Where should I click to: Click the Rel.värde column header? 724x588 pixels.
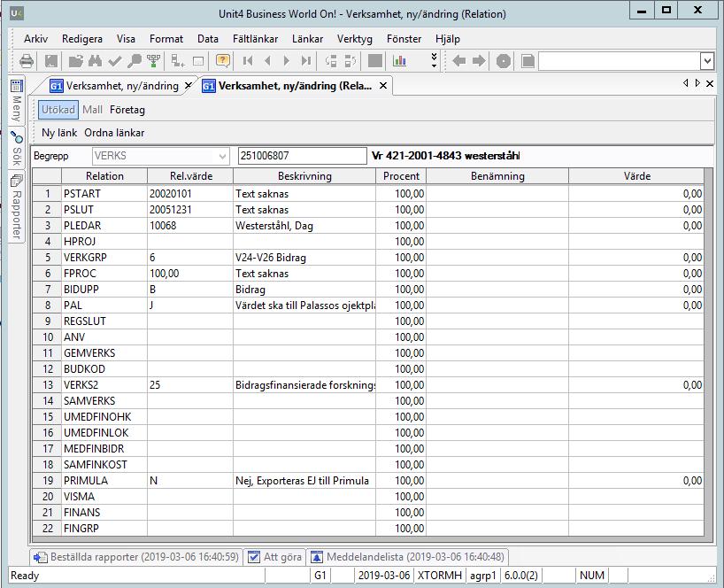point(190,176)
